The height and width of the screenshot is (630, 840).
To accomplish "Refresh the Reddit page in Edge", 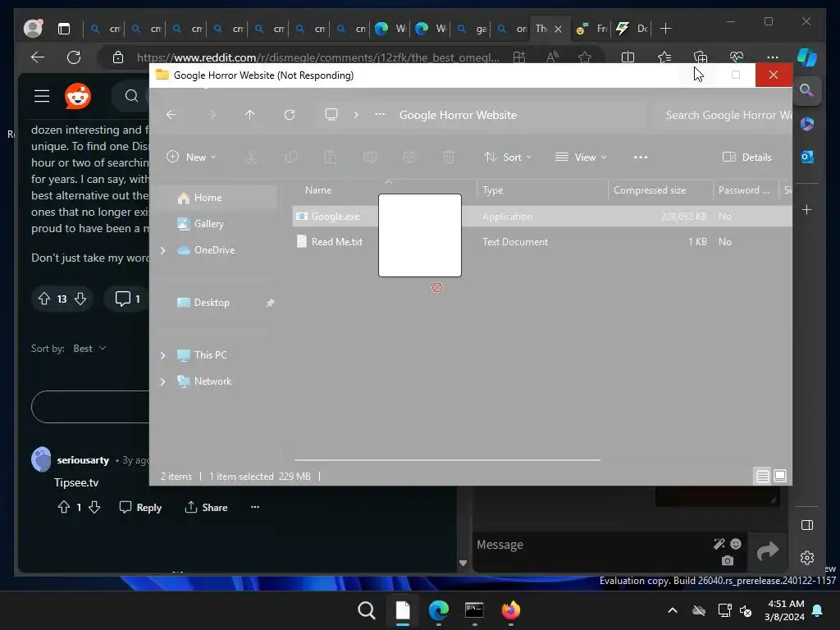I will click(74, 57).
